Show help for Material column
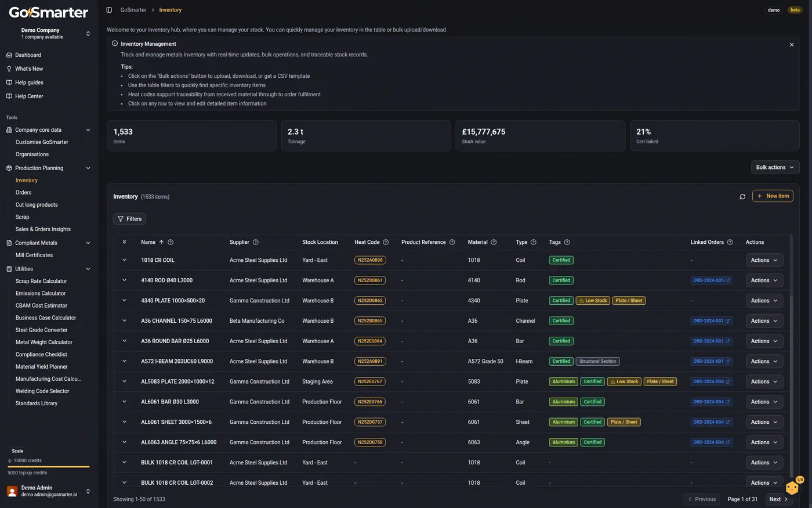This screenshot has width=812, height=508. tap(494, 242)
